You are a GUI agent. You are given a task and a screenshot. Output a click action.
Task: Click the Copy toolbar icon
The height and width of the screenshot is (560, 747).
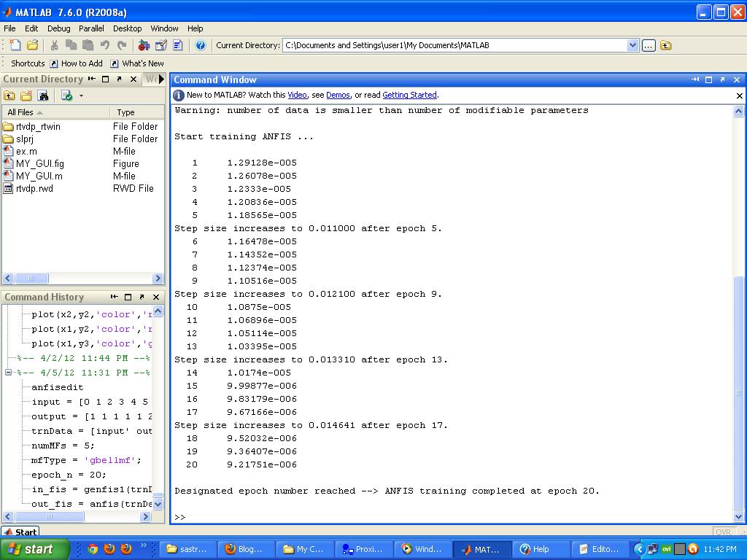(x=71, y=45)
